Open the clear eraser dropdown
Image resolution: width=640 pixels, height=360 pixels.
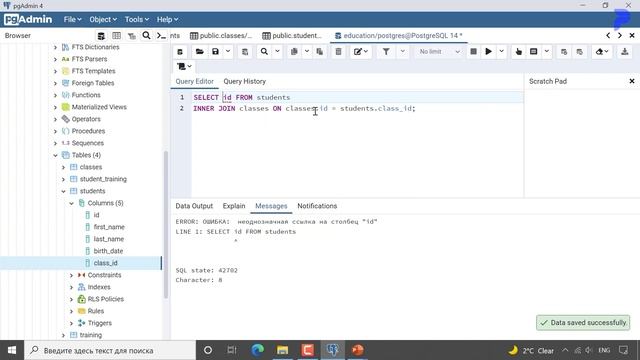pos(602,52)
